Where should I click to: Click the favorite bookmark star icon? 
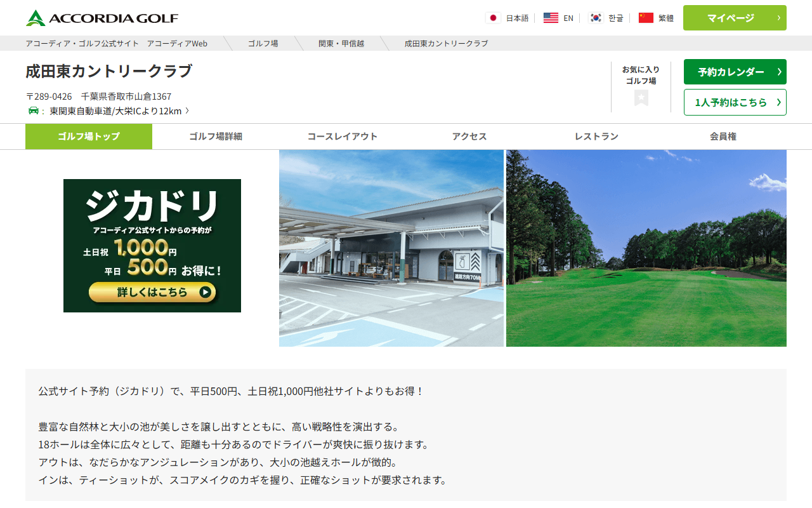pyautogui.click(x=641, y=98)
